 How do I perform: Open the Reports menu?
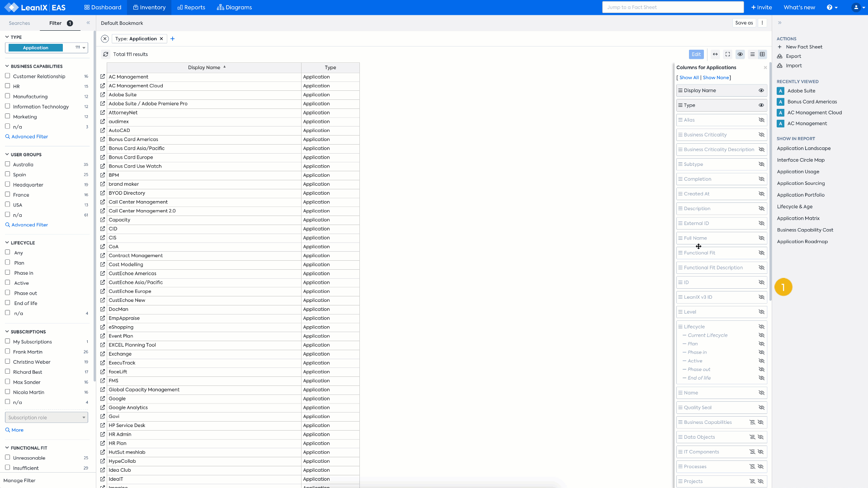pos(191,8)
